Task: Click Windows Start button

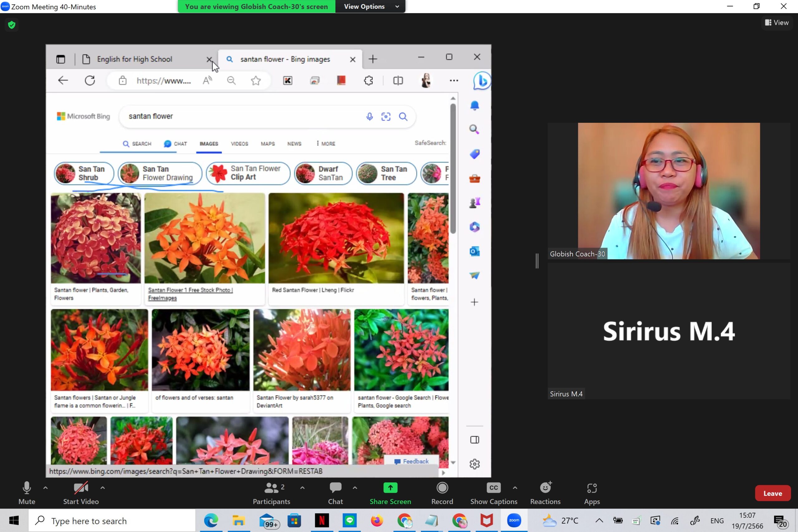Action: [14, 520]
